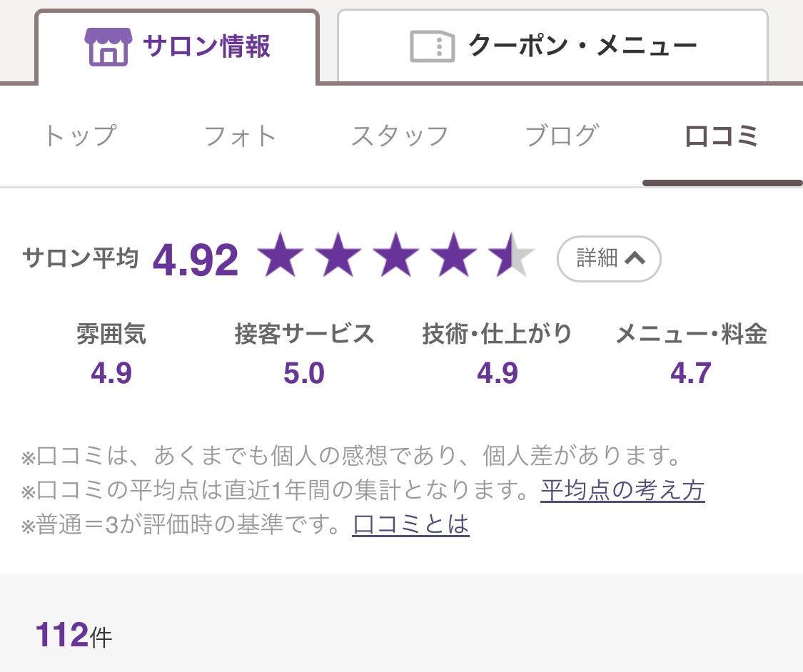
Task: Click the 接客サービス 5.0 rating
Action: [x=304, y=372]
